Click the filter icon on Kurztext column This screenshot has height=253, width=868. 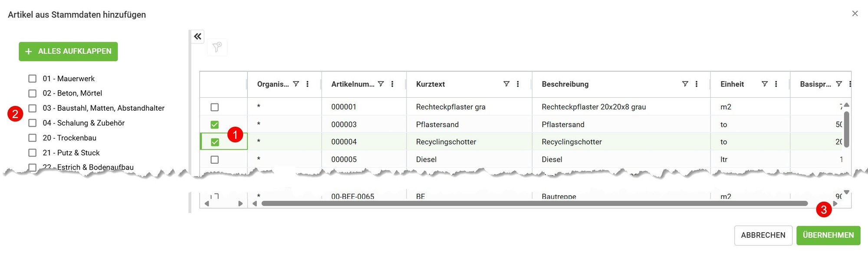[506, 84]
